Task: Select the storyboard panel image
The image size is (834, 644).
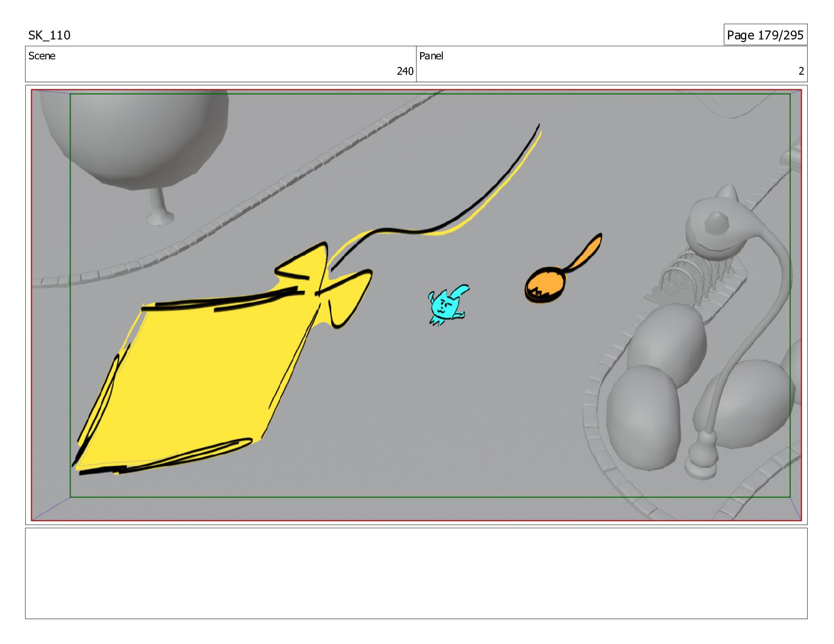Action: (416, 305)
